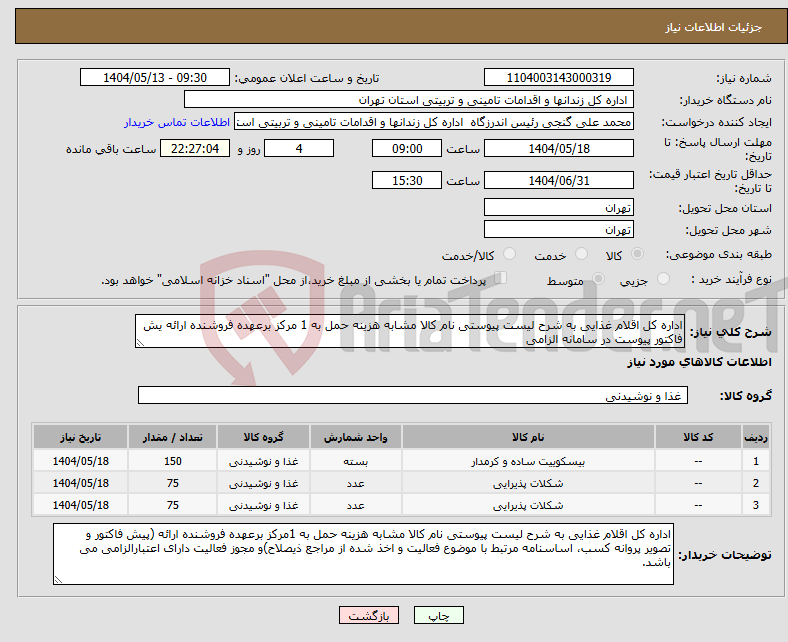Choose the متوسط purchase type radio
The image size is (788, 642).
[598, 279]
